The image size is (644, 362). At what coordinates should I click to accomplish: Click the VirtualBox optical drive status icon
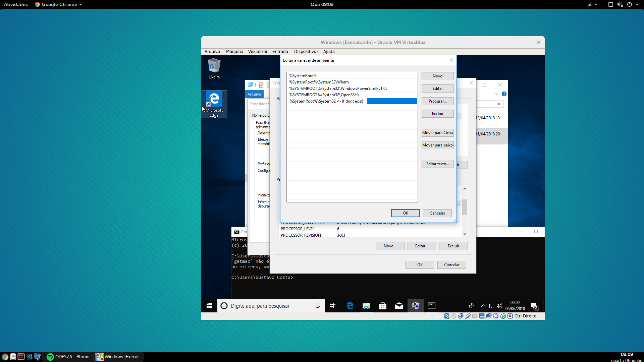[453, 316]
